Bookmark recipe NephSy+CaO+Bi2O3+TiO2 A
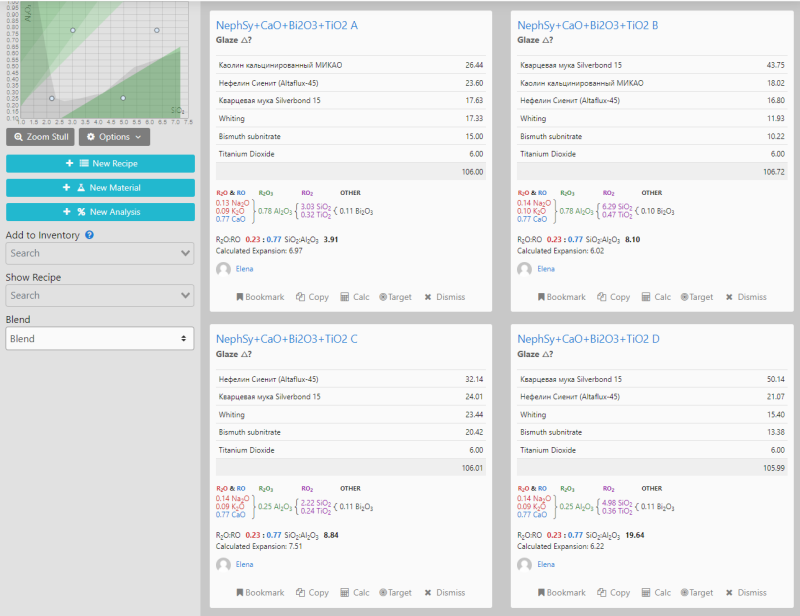800x616 pixels. click(260, 297)
